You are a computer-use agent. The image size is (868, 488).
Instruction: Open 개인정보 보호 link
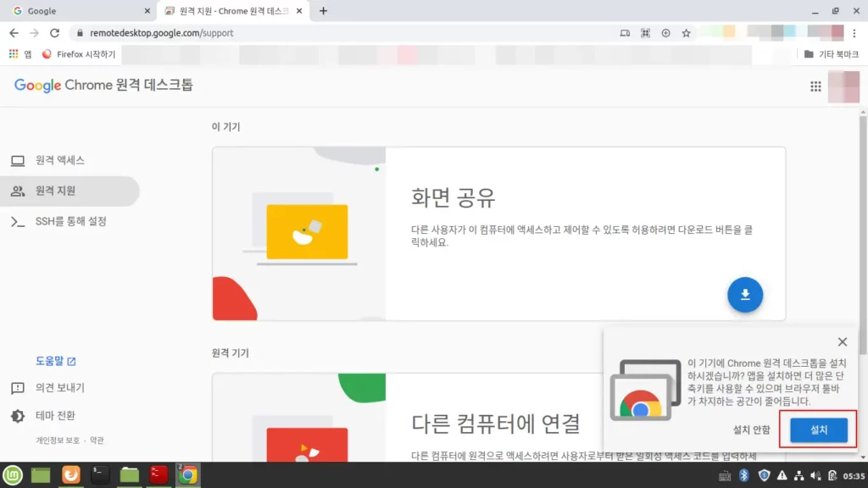(58, 441)
